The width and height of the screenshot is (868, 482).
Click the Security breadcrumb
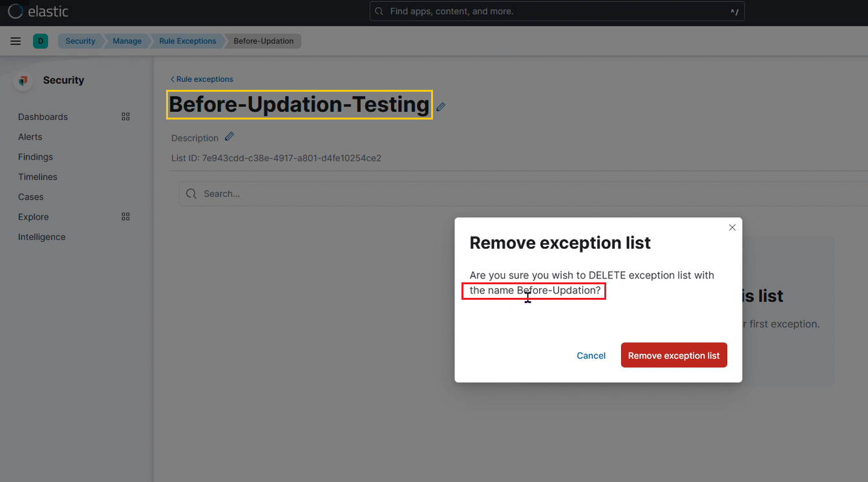coord(80,41)
